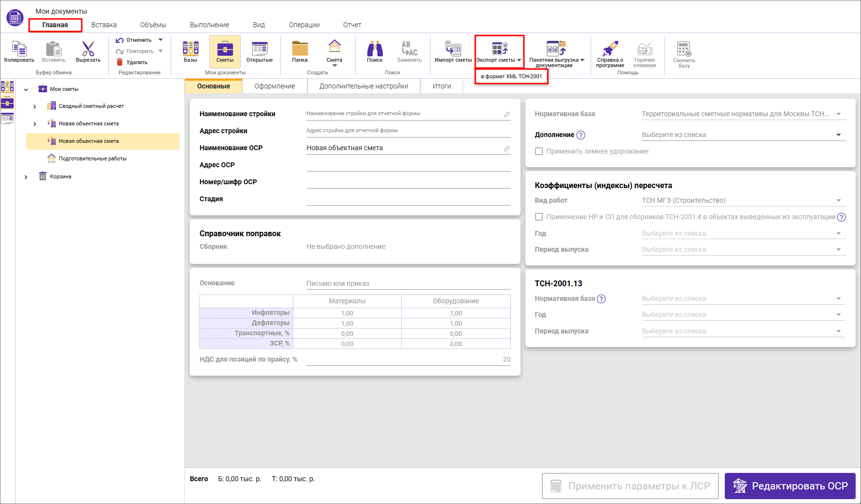This screenshot has height=504, width=861.
Task: Click the Import estimate icon
Action: click(x=453, y=49)
